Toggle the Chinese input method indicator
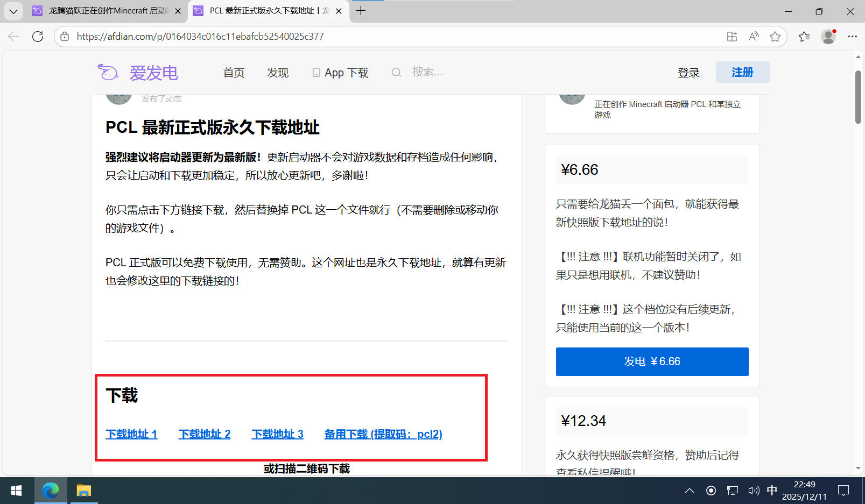The image size is (865, 504). point(772,491)
